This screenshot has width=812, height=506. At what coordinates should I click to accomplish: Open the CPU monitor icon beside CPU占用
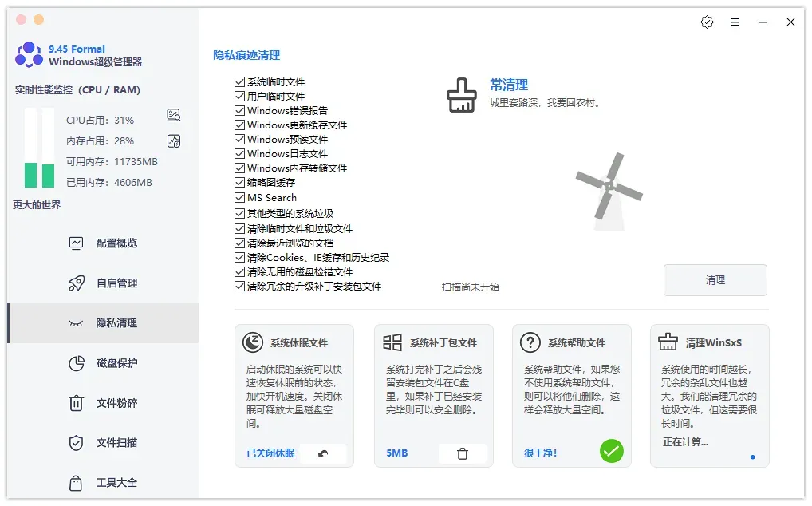(174, 115)
